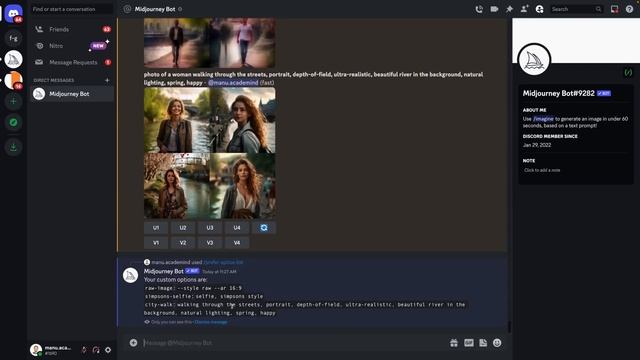Open Explore Discoverable Servers compass icon
The height and width of the screenshot is (360, 640).
13,122
